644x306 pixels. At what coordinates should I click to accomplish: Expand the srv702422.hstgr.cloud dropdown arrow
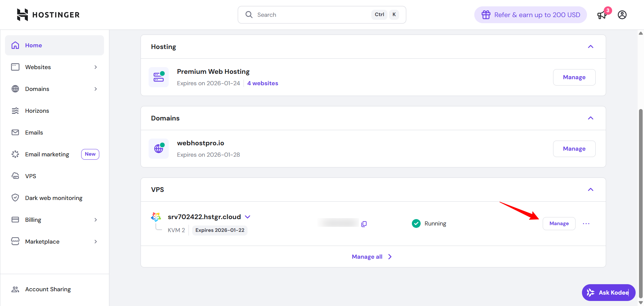click(248, 217)
